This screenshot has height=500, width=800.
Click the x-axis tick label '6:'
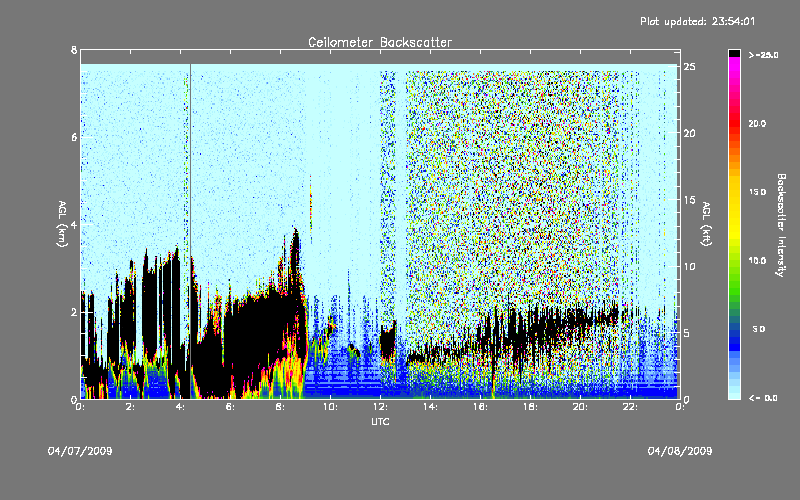point(231,407)
